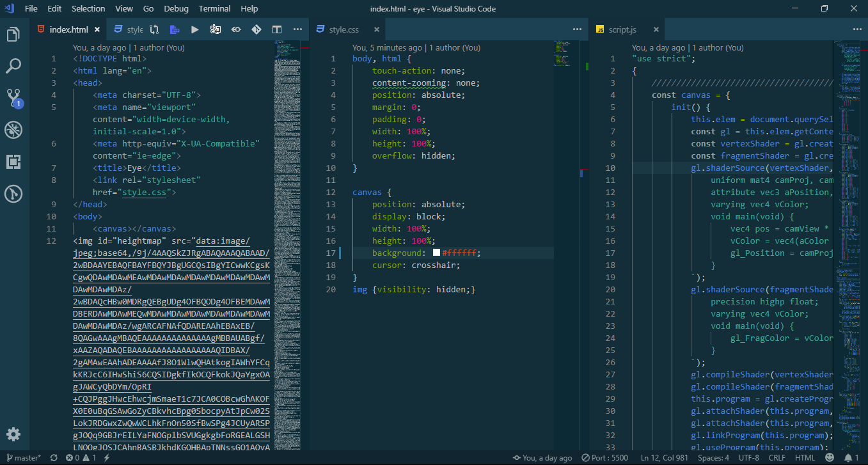Open the master branch picker
868x465 pixels.
pyautogui.click(x=24, y=458)
